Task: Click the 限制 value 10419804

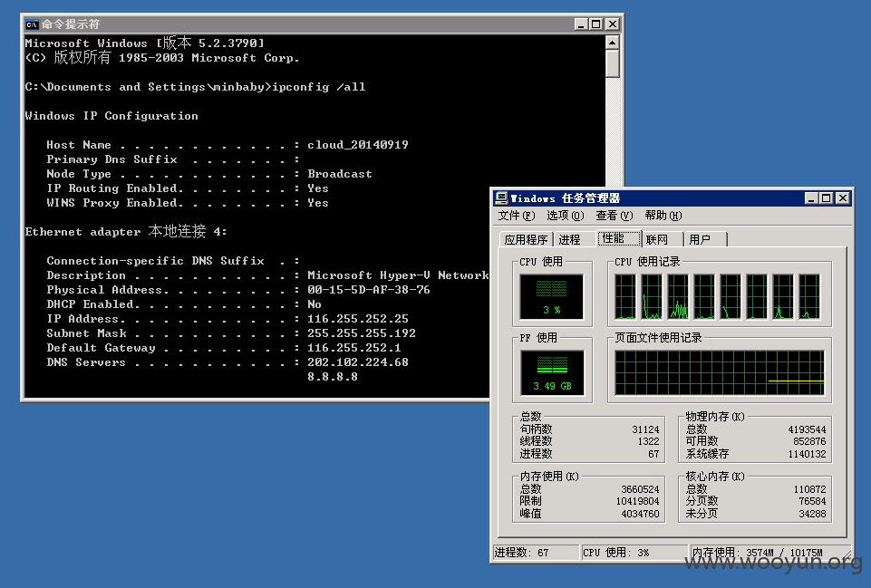Action: click(x=638, y=501)
